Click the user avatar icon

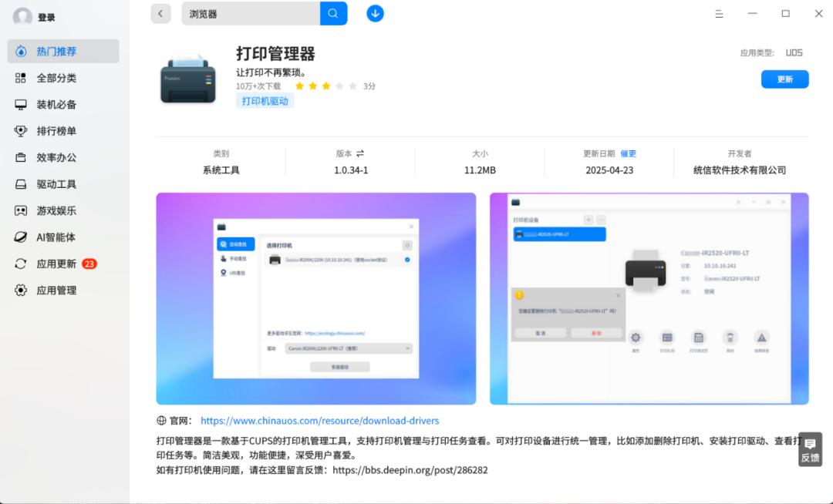tap(22, 16)
